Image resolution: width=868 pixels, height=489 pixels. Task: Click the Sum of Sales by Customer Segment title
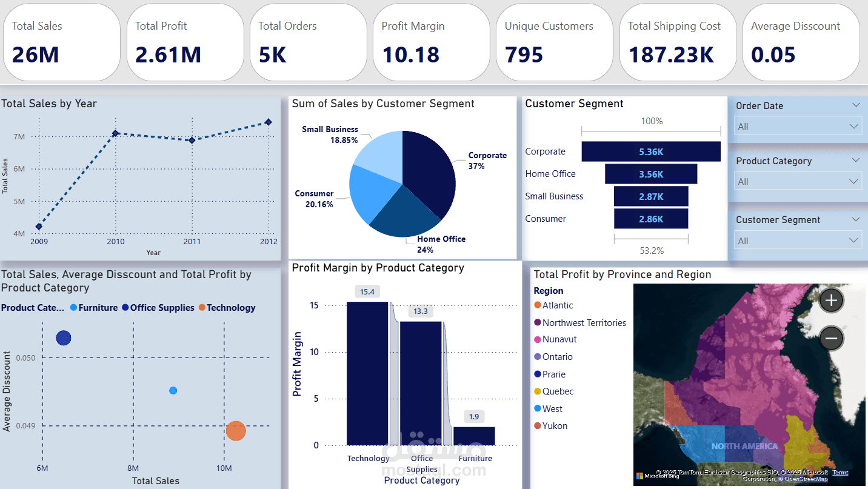click(383, 104)
